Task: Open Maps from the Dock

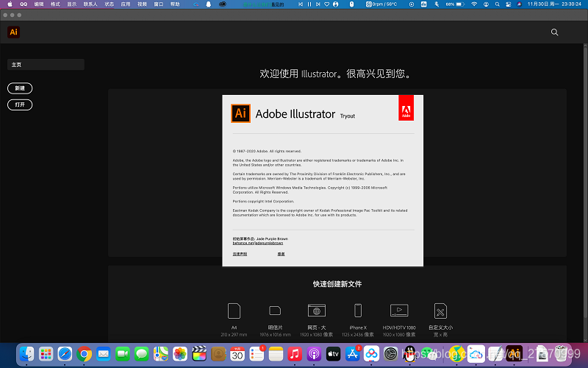Action: click(160, 354)
